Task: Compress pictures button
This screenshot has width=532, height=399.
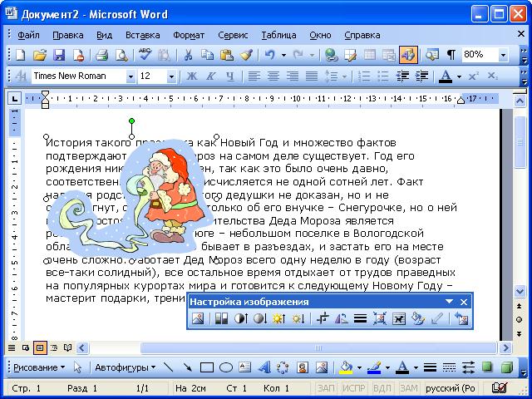Action: coord(380,318)
